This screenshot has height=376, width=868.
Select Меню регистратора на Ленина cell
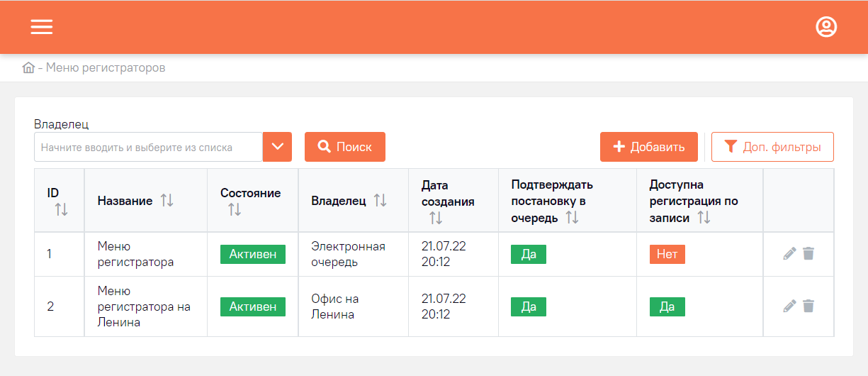point(145,306)
